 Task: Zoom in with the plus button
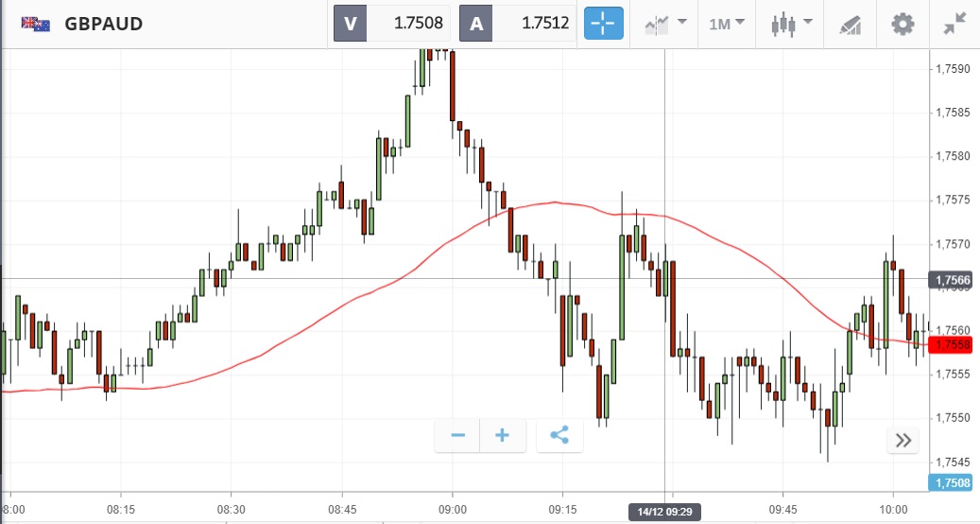503,435
